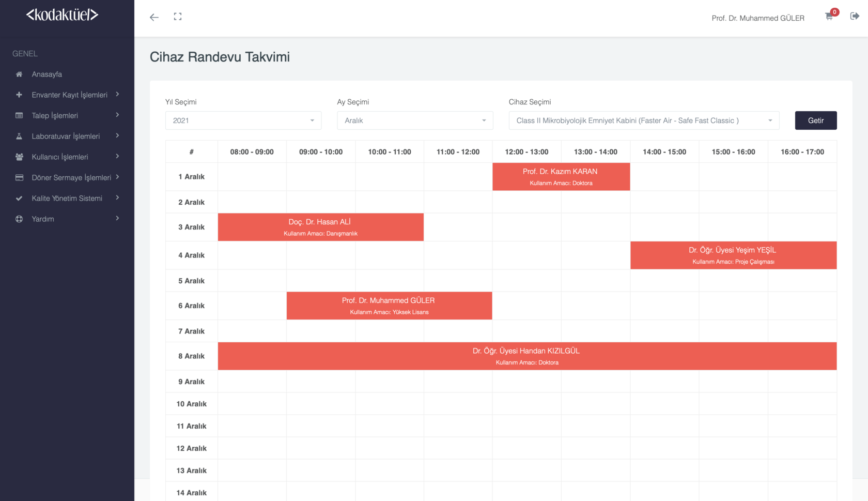The width and height of the screenshot is (868, 501).
Task: Click the kodaktüel logo
Action: (x=62, y=15)
